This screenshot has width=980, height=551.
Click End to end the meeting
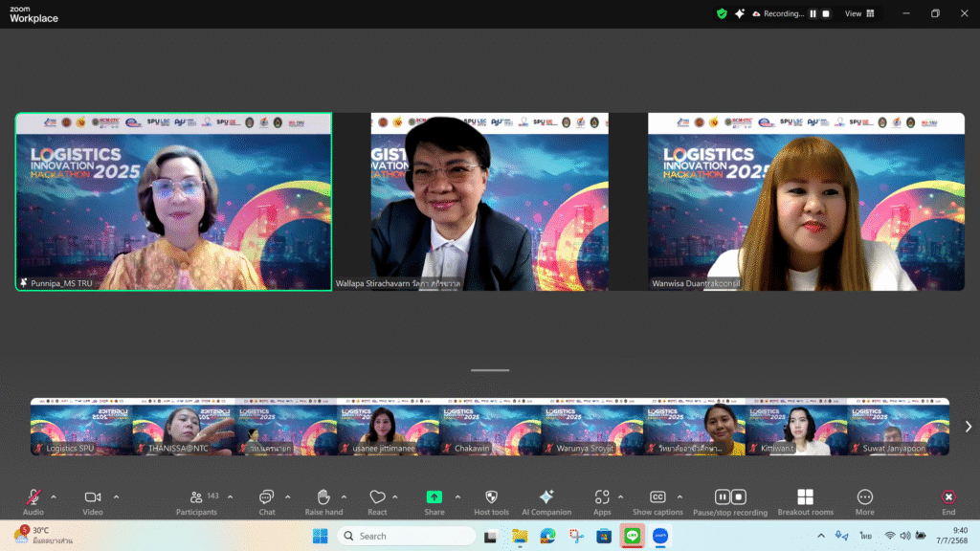(948, 502)
